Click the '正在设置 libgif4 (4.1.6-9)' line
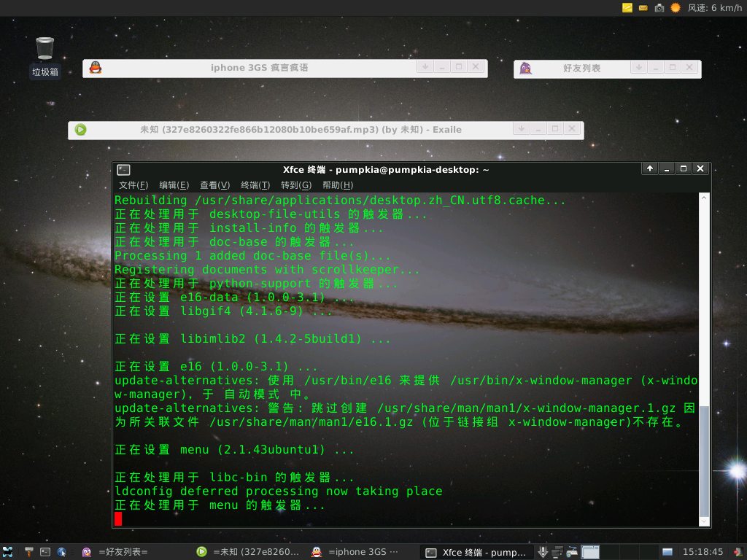Viewport: 747px width, 560px height. pos(223,311)
